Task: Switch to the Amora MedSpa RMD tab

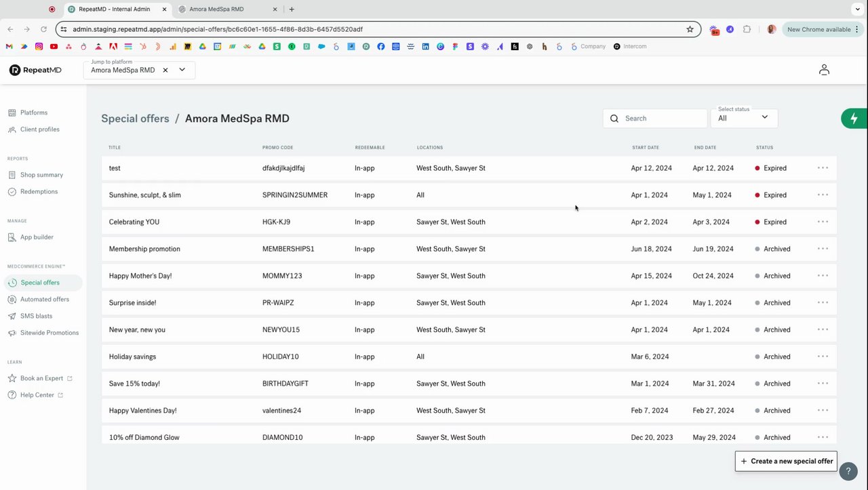Action: tap(227, 9)
